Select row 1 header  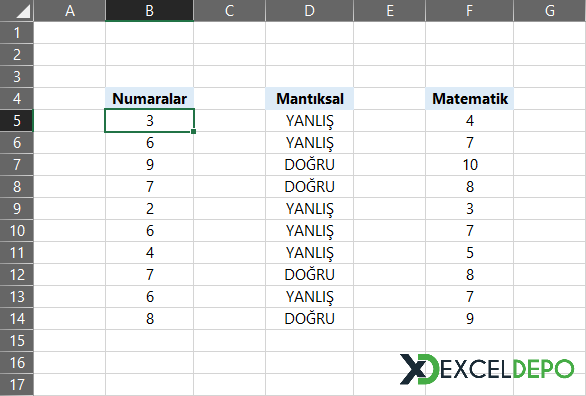(17, 33)
